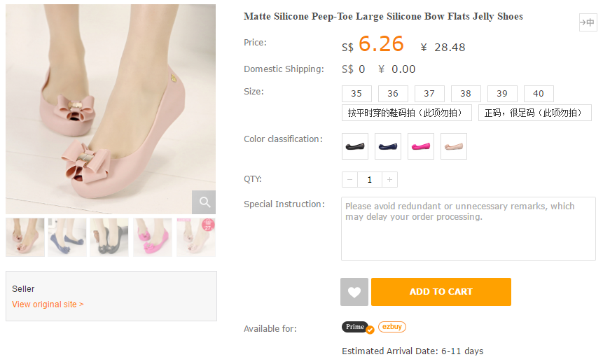The image size is (603, 364).
Task: Pick the hot pink shoe color
Action: pos(421,146)
